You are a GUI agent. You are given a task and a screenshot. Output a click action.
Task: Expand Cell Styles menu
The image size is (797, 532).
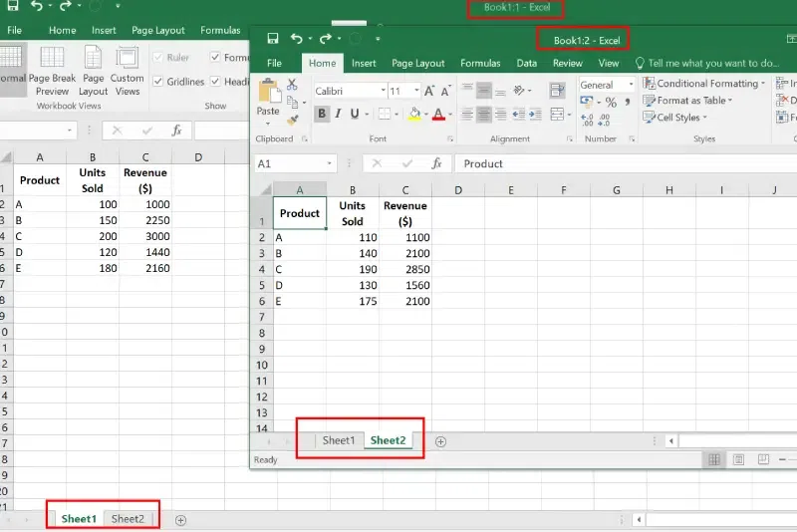675,118
